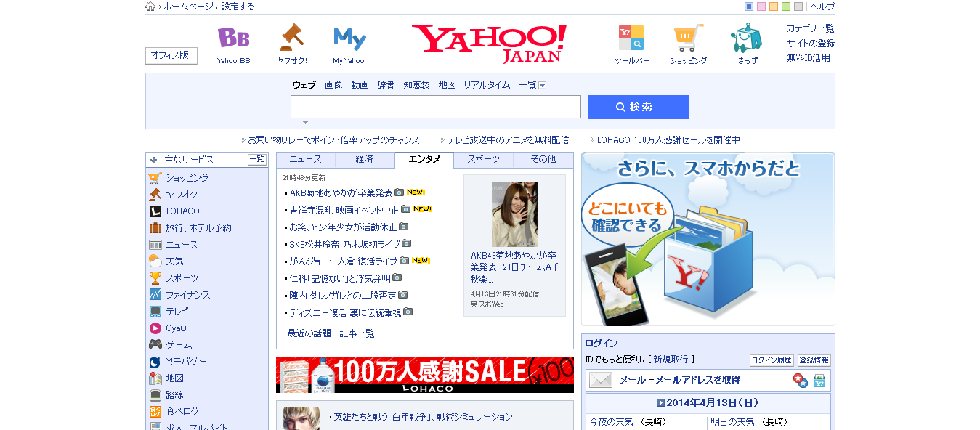Select the 動画 search type

tap(360, 85)
